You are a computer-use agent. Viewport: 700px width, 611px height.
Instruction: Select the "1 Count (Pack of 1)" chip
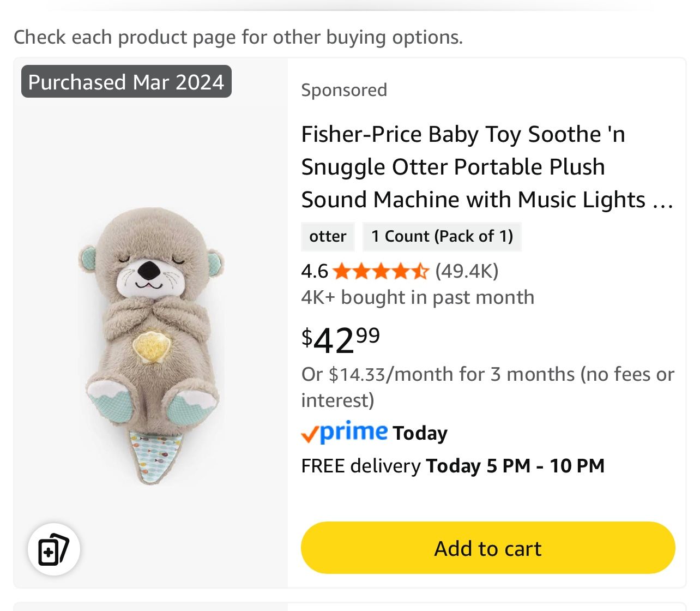tap(442, 236)
